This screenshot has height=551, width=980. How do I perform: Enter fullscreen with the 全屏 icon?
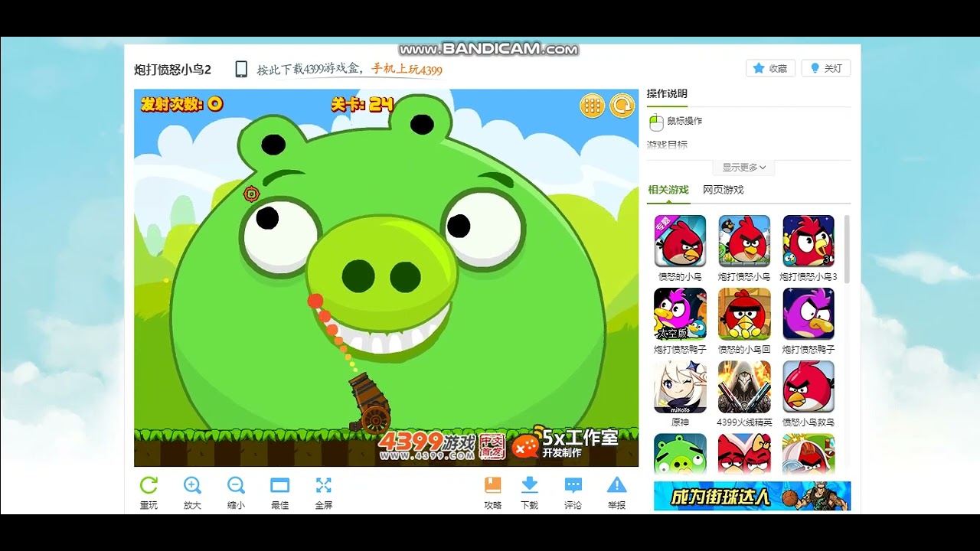click(324, 484)
